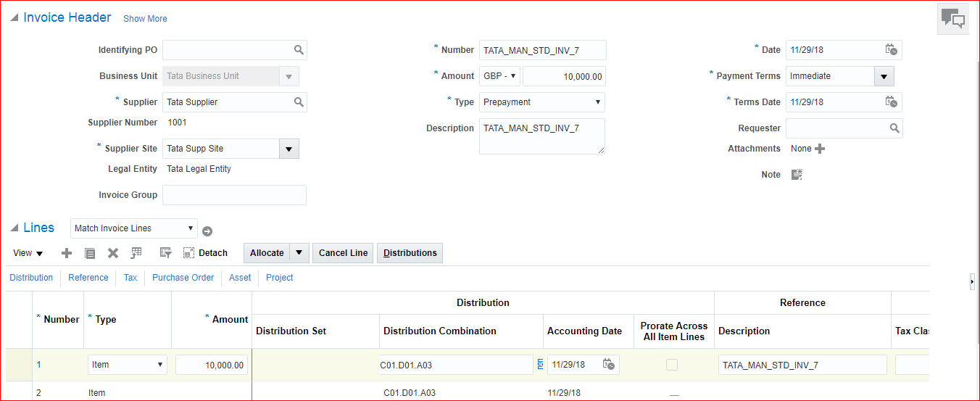Check Prorate Across All Item Lines for line 1
This screenshot has width=980, height=401.
pyautogui.click(x=672, y=365)
